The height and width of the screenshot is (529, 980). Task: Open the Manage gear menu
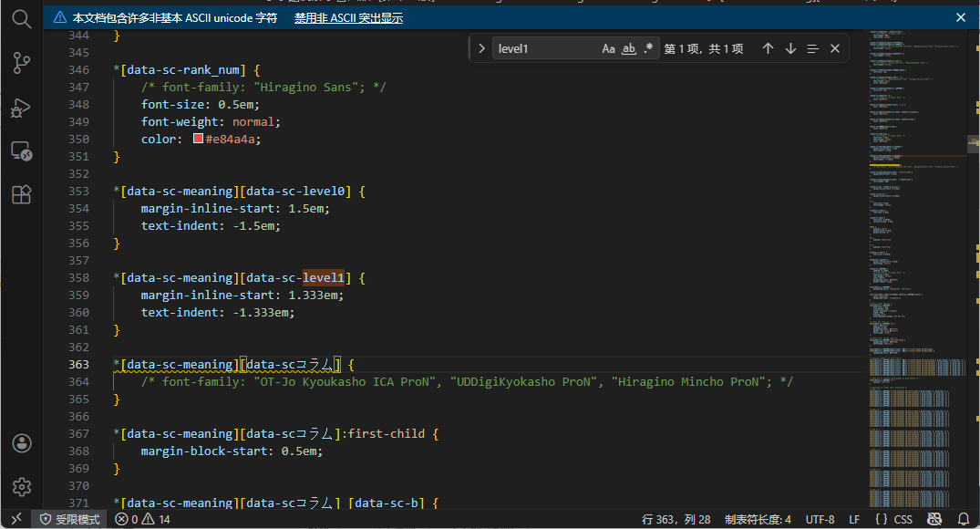pos(22,487)
